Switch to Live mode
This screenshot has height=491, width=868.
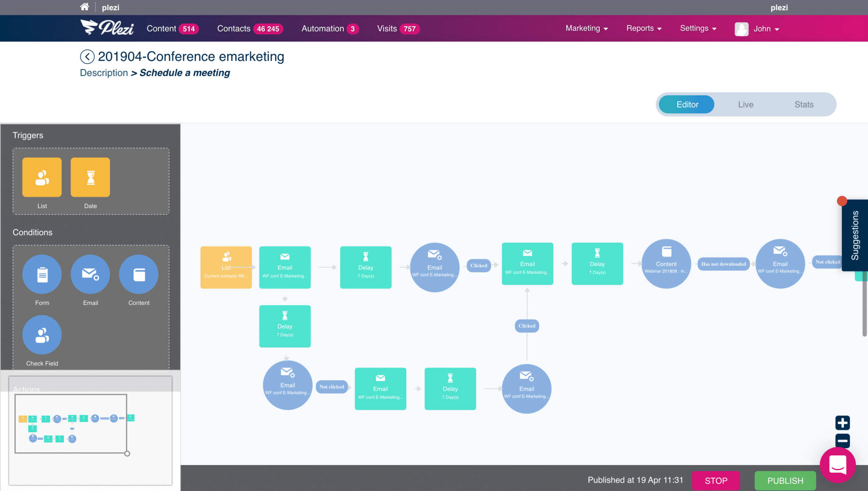coord(746,104)
